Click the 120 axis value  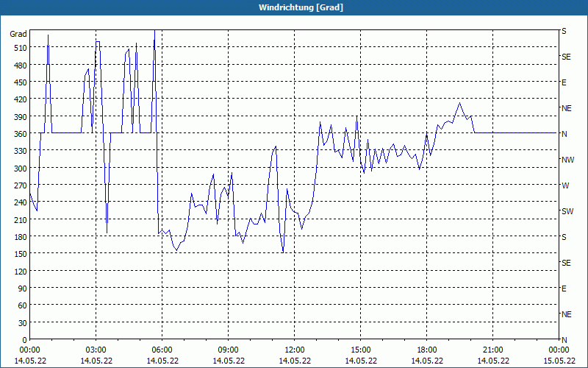click(21, 272)
